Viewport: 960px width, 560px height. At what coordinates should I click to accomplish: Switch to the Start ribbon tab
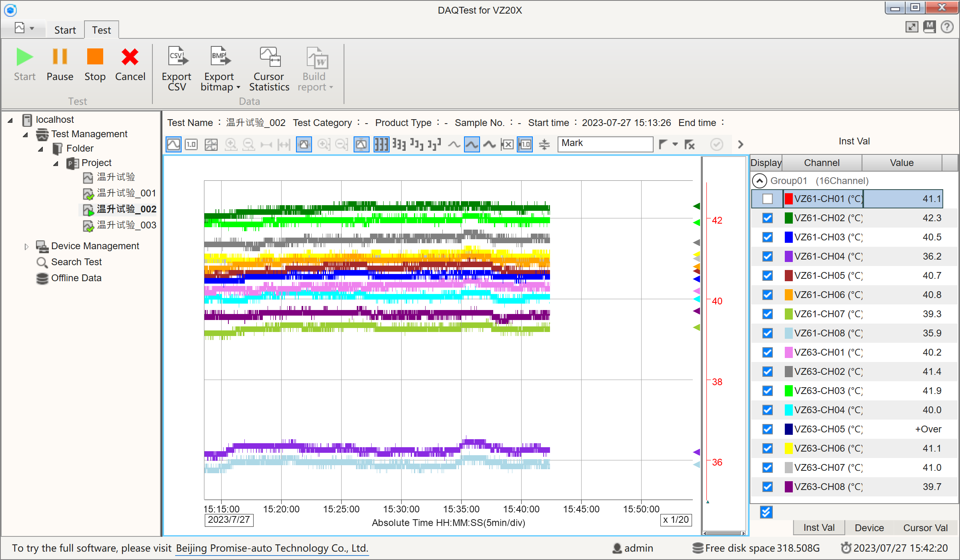[x=65, y=30]
